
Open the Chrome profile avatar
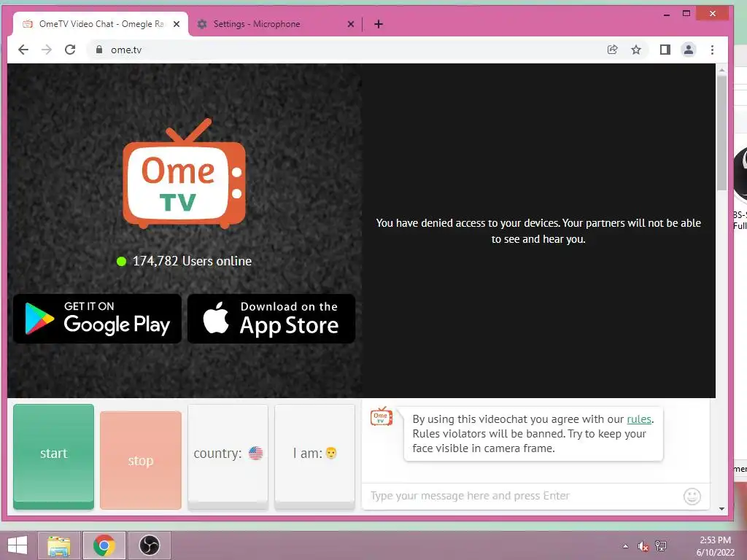[x=689, y=50]
